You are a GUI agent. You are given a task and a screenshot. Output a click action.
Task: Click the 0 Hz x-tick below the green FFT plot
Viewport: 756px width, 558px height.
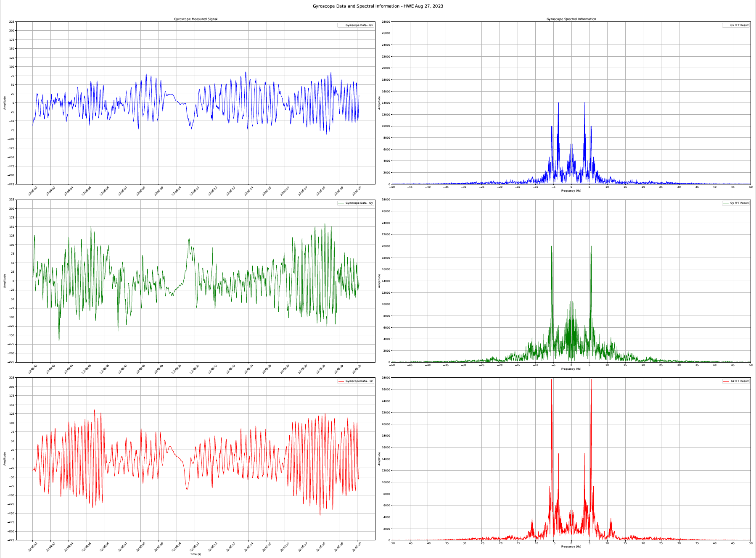tap(571, 365)
